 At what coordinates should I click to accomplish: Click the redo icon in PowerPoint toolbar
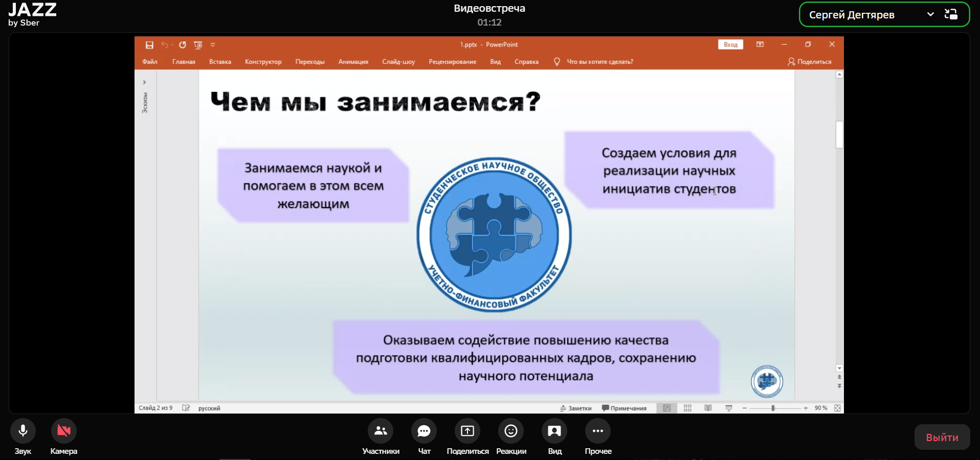pyautogui.click(x=183, y=45)
